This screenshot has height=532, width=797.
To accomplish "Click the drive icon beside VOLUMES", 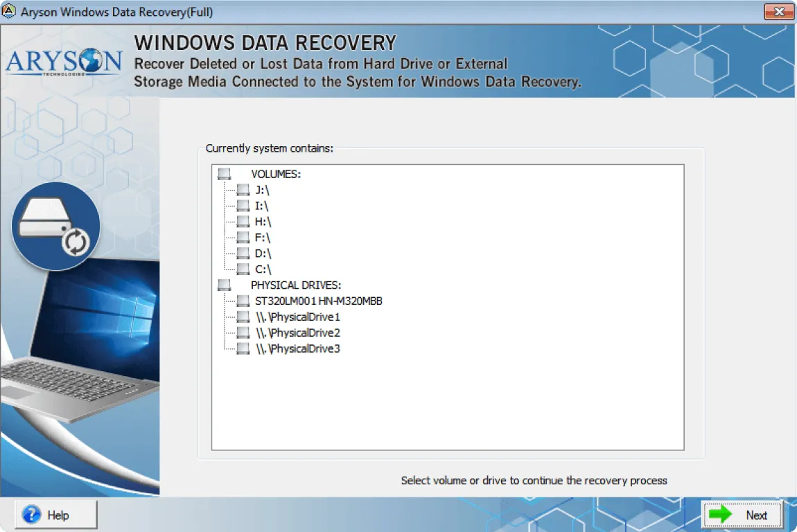I will pos(223,173).
